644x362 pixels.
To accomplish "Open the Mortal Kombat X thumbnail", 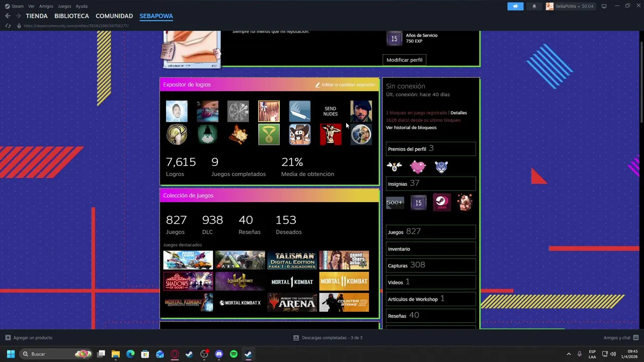I will (240, 303).
